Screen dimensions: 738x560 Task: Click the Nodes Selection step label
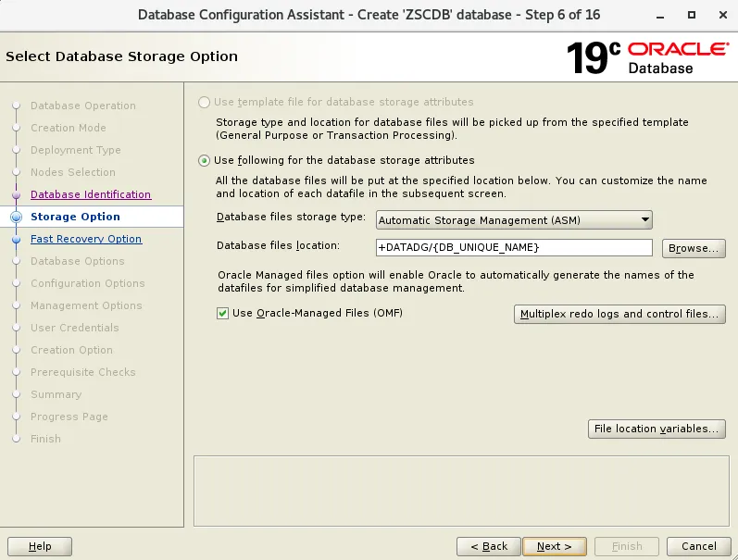pos(73,172)
